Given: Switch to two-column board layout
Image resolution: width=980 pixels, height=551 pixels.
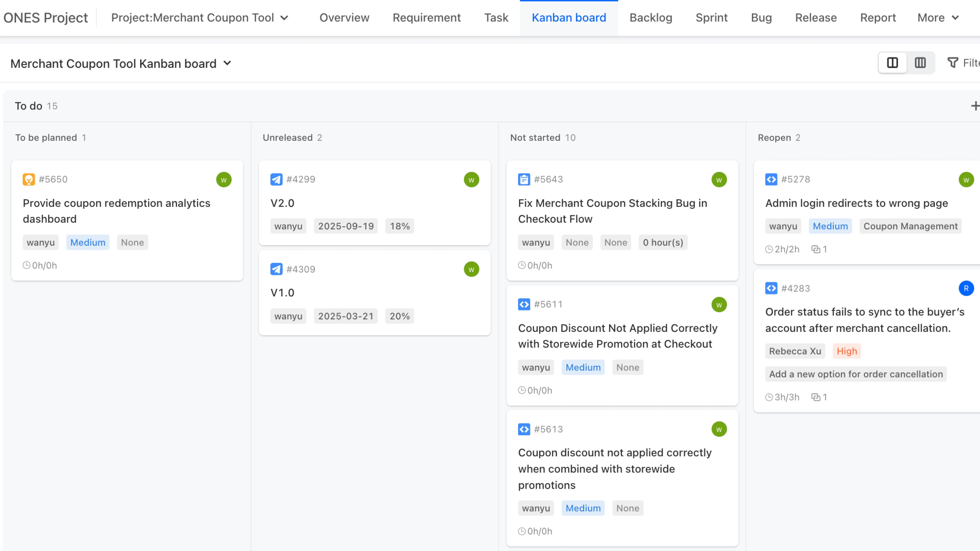Looking at the screenshot, I should pos(892,63).
